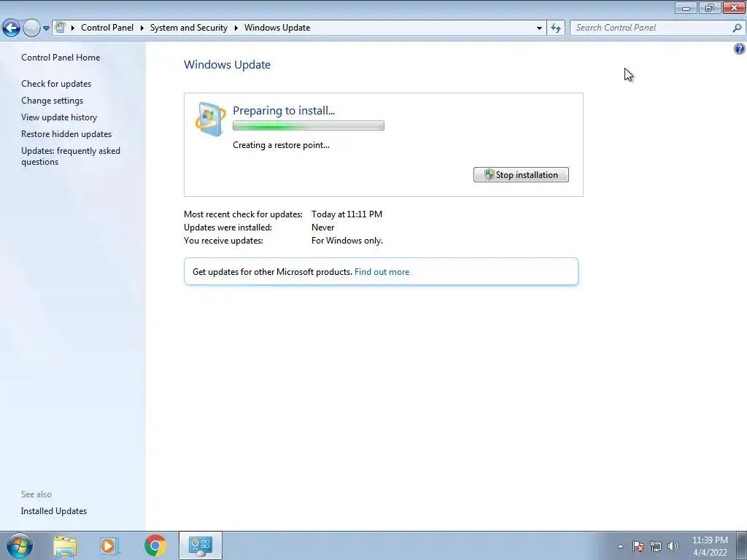Show hidden tray icons arrow
The width and height of the screenshot is (747, 560).
[620, 546]
